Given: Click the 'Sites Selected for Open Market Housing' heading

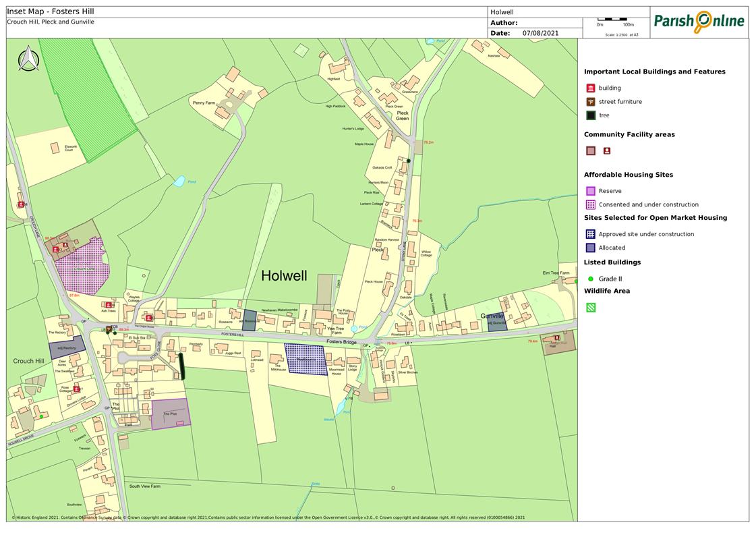Looking at the screenshot, I should click(x=656, y=217).
